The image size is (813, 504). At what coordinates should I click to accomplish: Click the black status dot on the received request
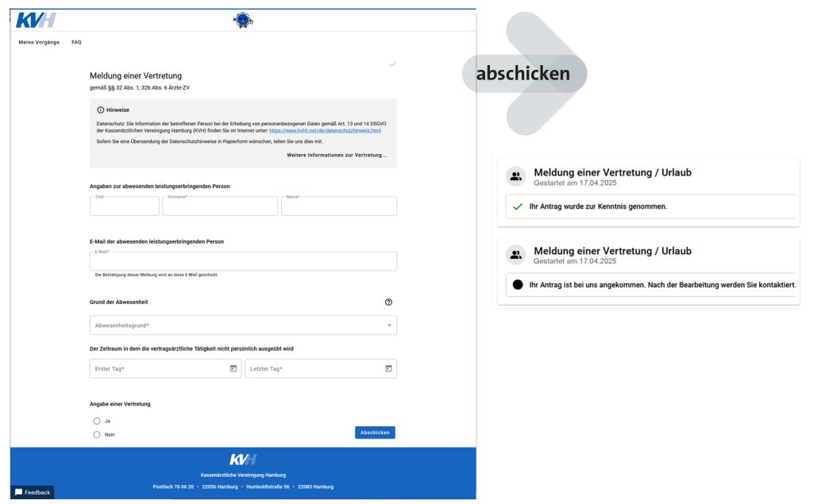coord(518,284)
